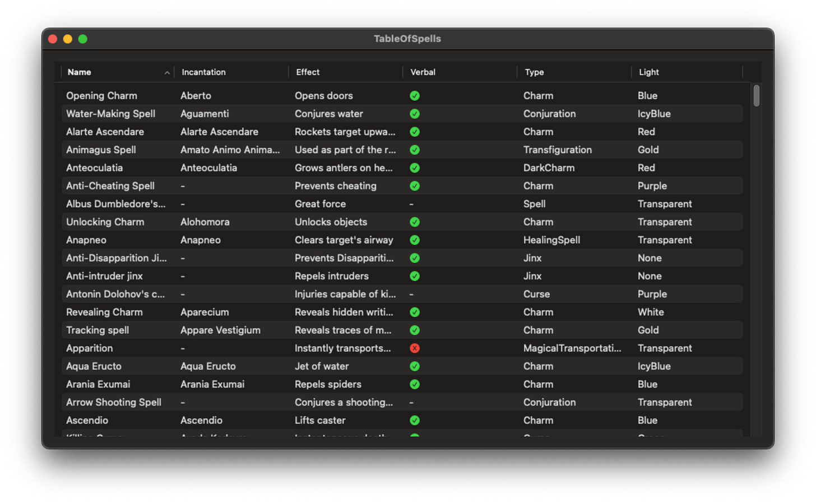
Task: Select the Apparition name cell
Action: [90, 348]
